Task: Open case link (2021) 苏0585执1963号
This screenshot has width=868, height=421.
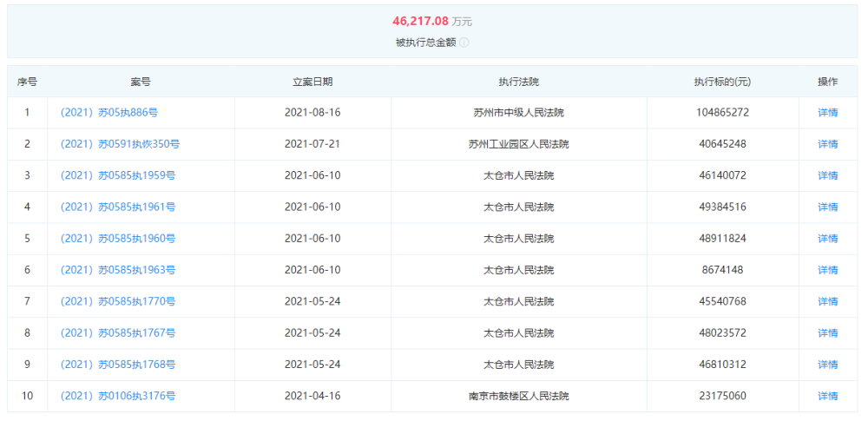Action: tap(118, 270)
